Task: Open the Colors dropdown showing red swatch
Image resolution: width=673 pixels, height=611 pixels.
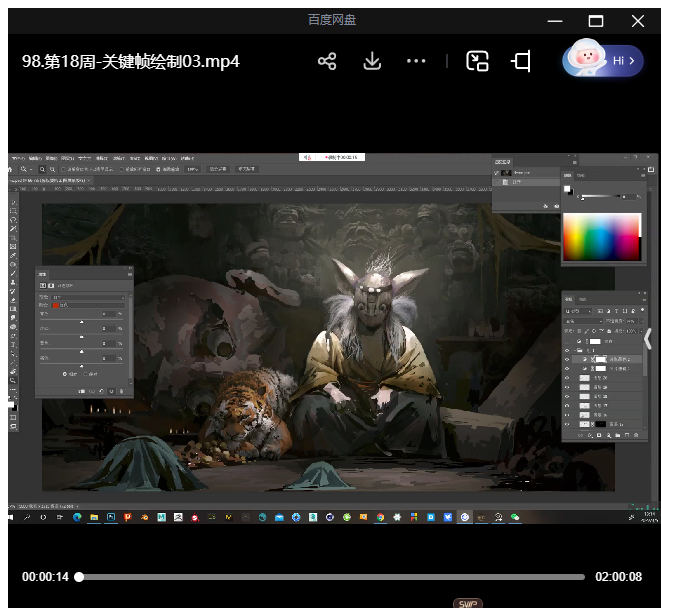Action: 88,305
